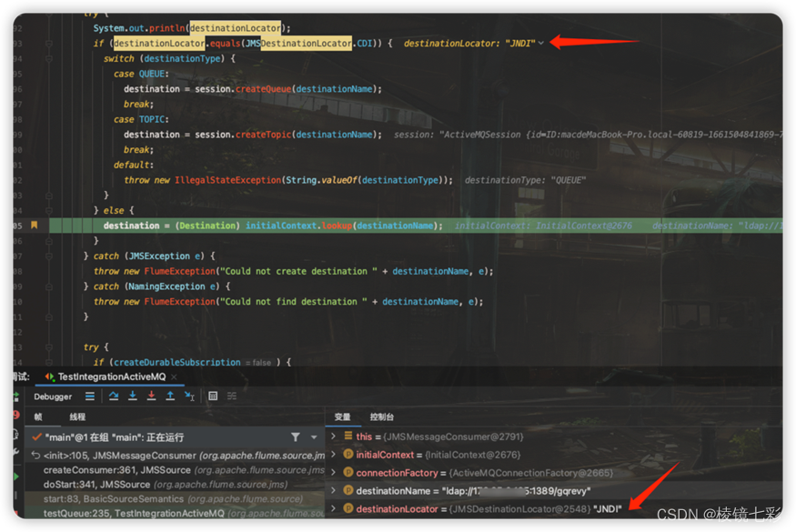Click the parameter icon beside connectionFactory variable
The width and height of the screenshot is (796, 532).
348,473
